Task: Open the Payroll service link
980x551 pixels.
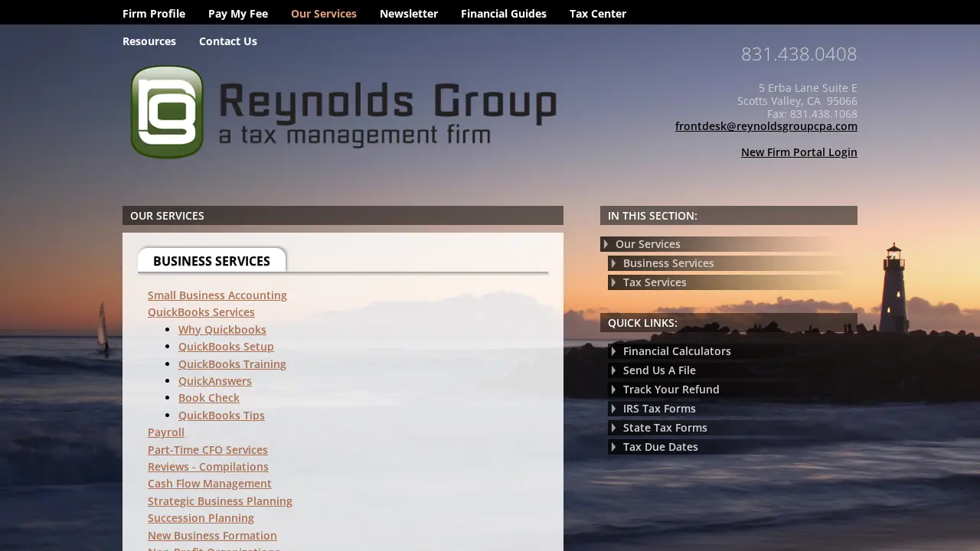Action: pos(166,432)
